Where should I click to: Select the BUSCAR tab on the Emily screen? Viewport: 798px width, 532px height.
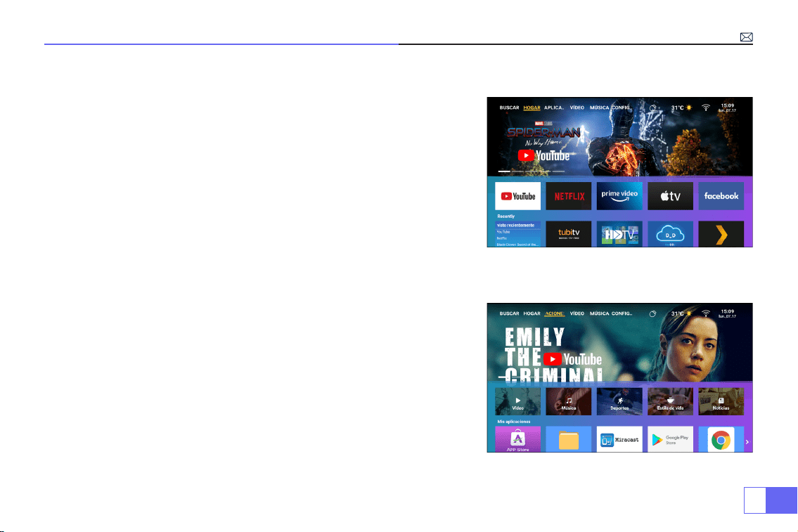tap(509, 313)
